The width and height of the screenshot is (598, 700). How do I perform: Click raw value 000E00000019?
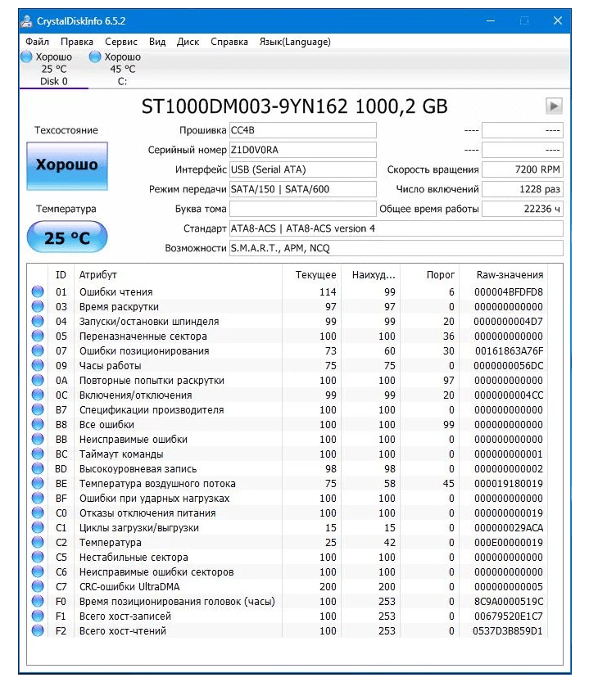[x=509, y=543]
